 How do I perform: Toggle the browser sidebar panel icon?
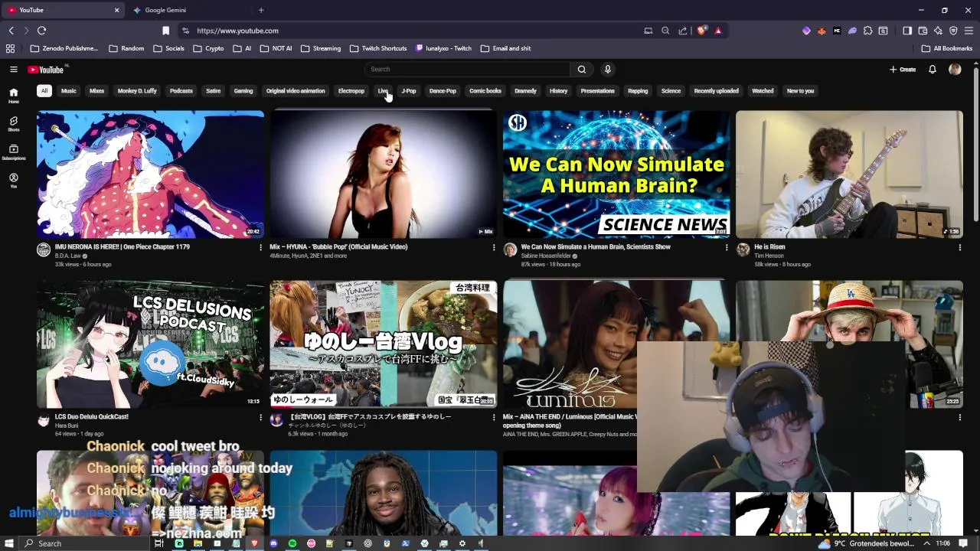[x=907, y=31]
